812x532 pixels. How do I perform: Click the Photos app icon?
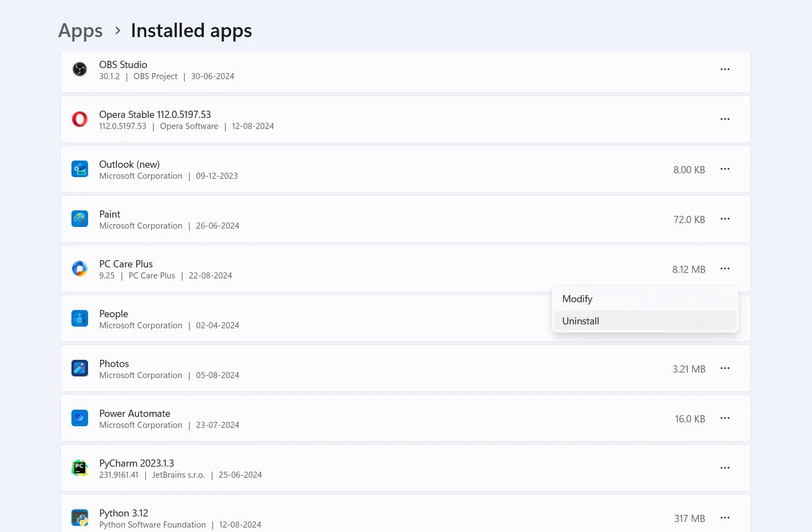pyautogui.click(x=80, y=368)
